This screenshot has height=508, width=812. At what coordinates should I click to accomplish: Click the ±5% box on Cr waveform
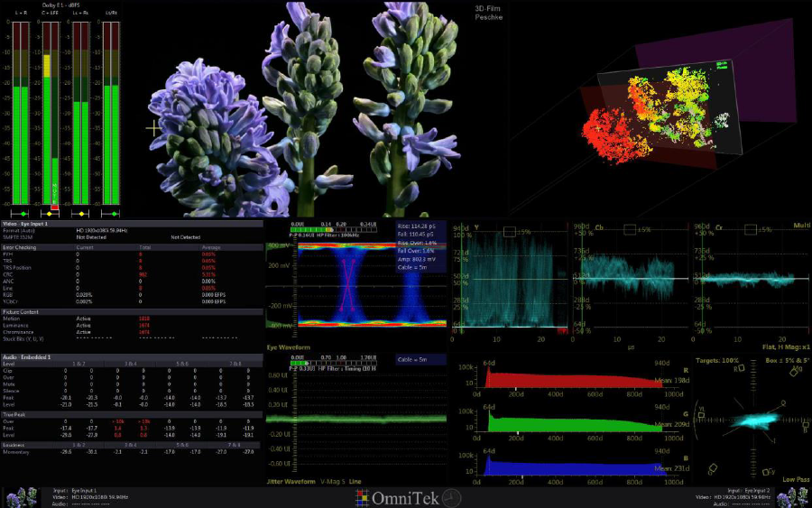(751, 229)
